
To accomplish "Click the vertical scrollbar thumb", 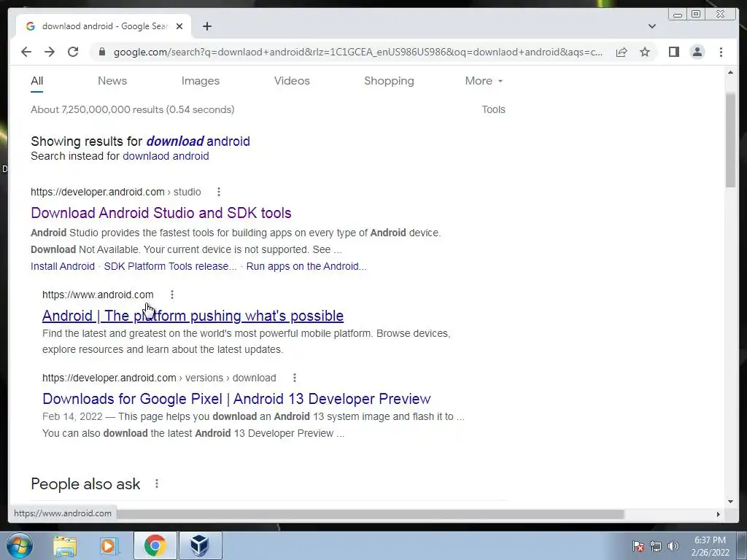I will [x=730, y=141].
